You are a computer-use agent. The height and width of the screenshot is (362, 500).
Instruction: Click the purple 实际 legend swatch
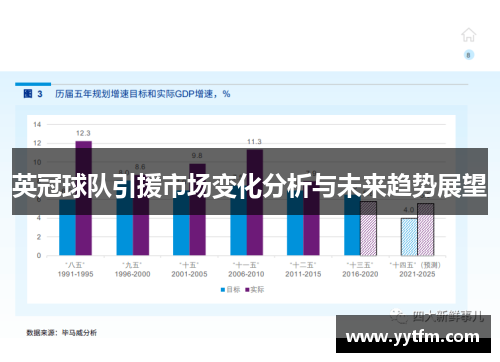click(247, 290)
